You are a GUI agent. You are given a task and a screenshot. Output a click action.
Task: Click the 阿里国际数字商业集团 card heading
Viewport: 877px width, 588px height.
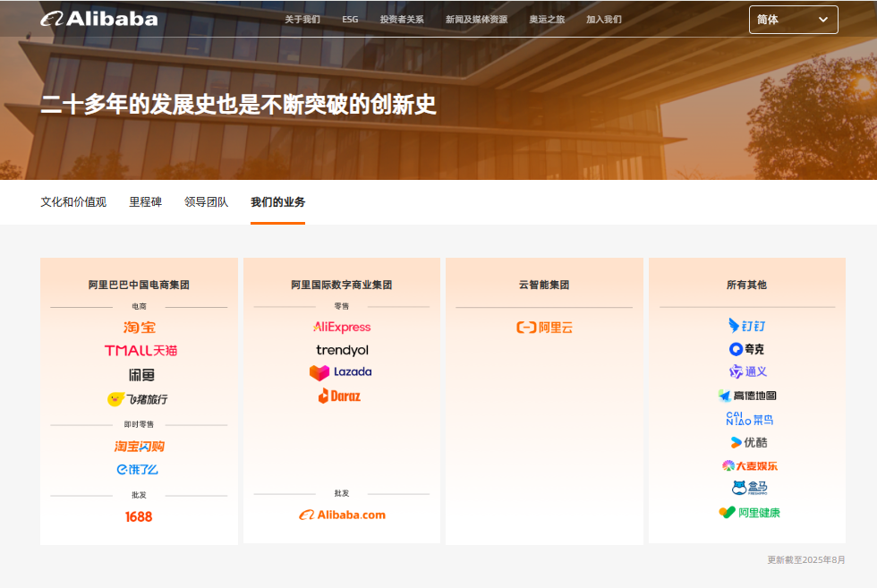[342, 285]
